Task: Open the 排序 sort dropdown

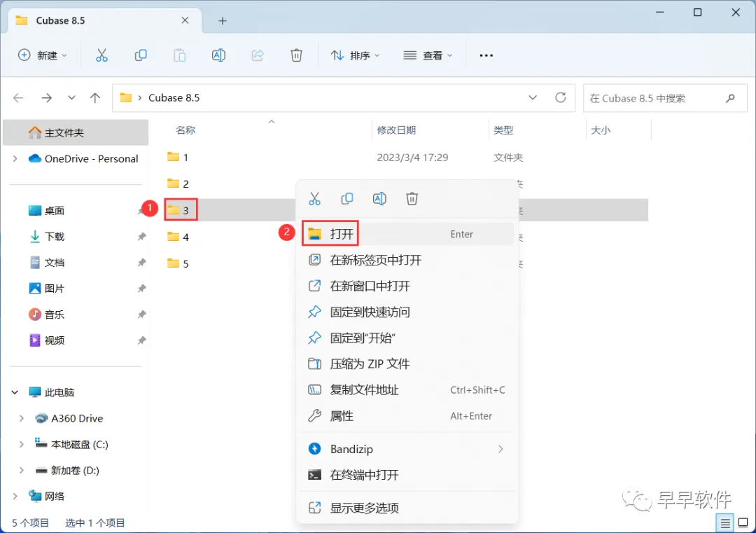Action: pos(356,55)
